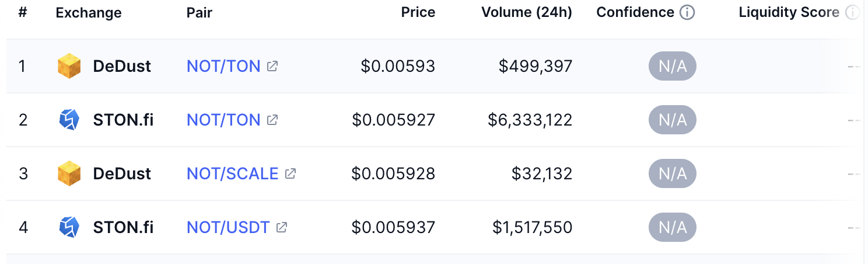Click the DeDust cube logo in row 1

point(69,66)
